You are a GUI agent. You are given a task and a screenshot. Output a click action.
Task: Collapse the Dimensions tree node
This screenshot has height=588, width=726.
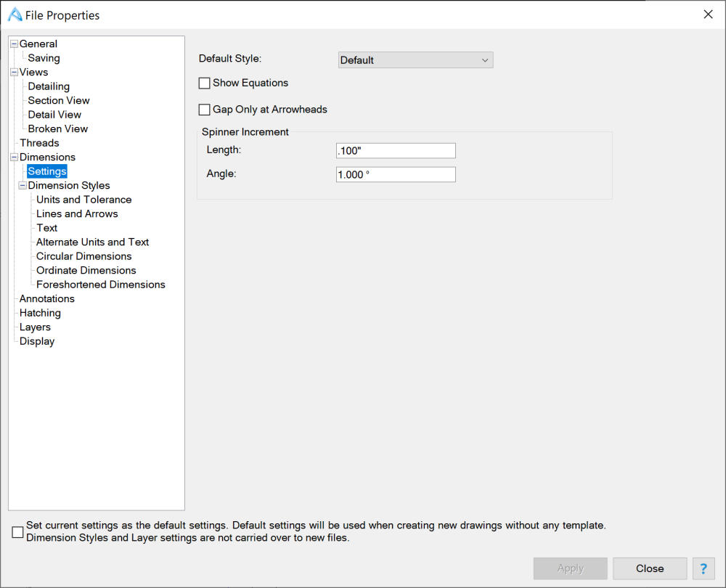coord(14,158)
